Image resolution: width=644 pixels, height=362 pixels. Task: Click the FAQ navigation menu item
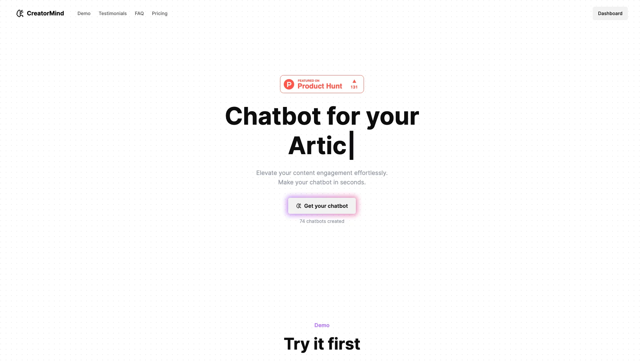(x=139, y=13)
